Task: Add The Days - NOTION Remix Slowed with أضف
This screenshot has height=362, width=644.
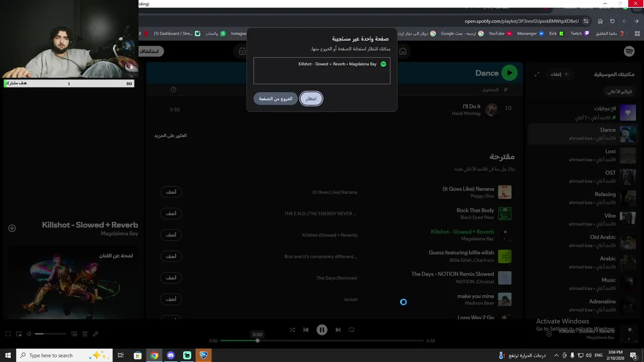Action: tap(171, 278)
